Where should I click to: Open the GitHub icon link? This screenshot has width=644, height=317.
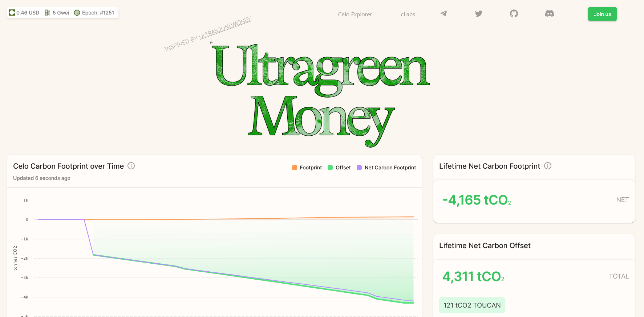(x=514, y=14)
